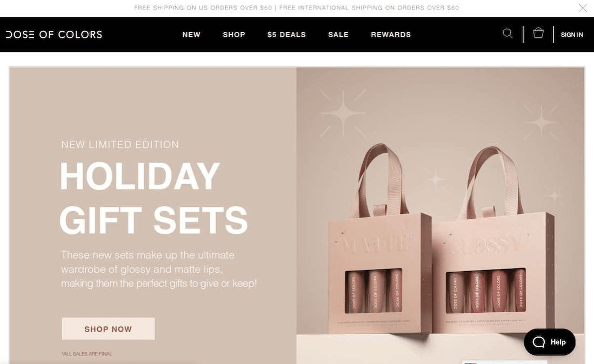
Task: Open the REWARDS page
Action: [391, 35]
